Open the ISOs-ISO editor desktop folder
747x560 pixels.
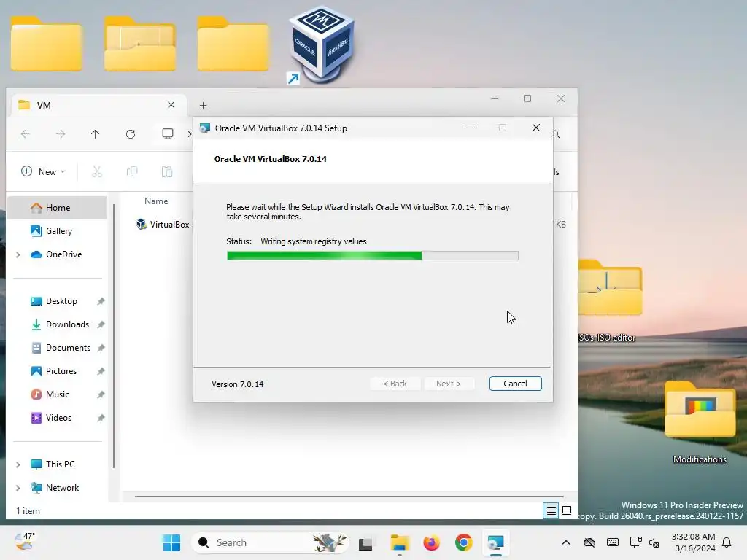610,300
